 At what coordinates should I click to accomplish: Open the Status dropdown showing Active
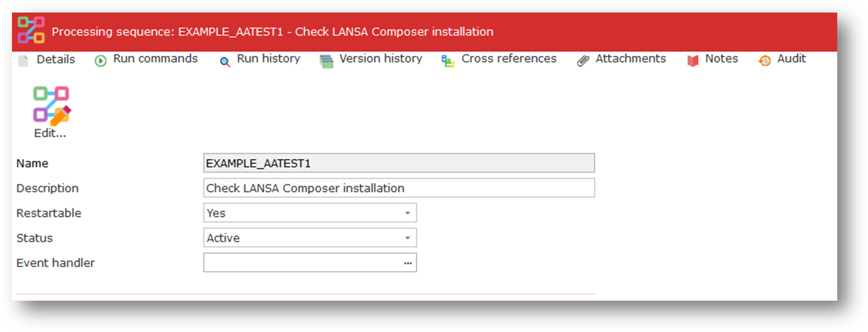click(x=310, y=238)
